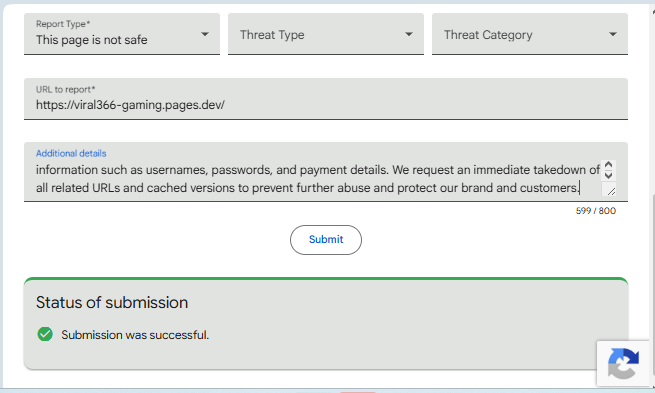Click the 'Status of submission' heading

pos(112,302)
